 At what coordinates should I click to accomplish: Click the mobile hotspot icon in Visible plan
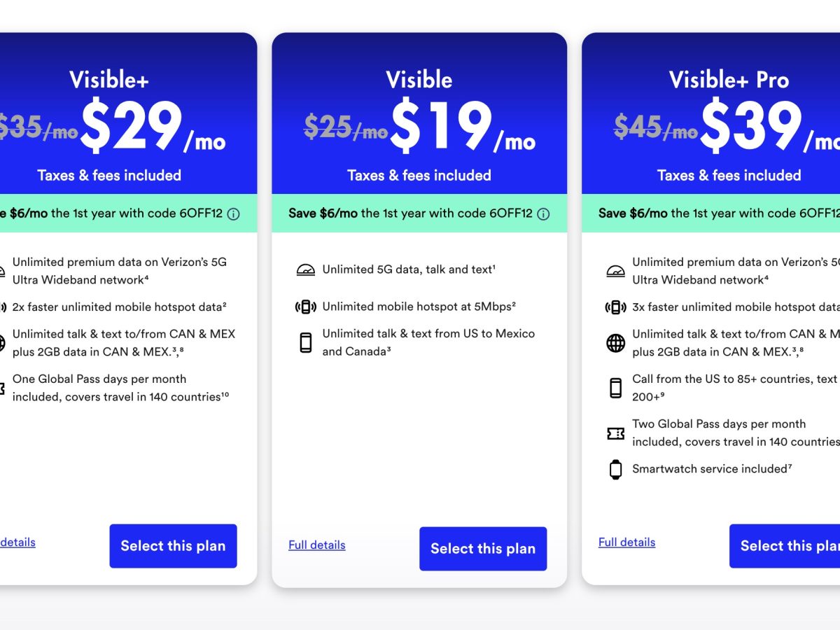pyautogui.click(x=306, y=307)
